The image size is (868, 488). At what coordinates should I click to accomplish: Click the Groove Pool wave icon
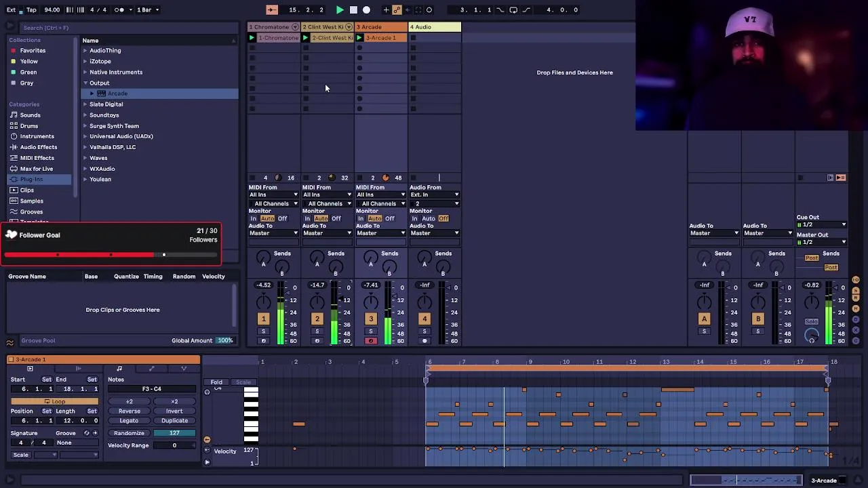[10, 342]
